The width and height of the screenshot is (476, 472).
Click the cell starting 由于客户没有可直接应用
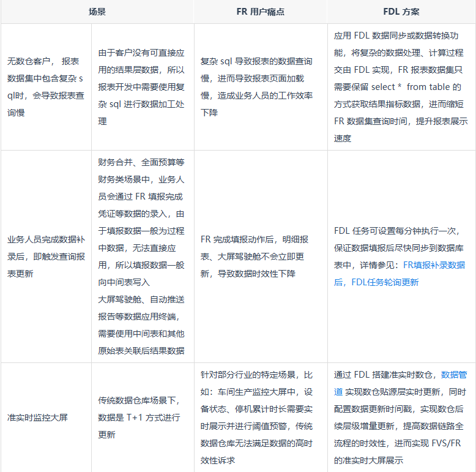[x=143, y=87]
